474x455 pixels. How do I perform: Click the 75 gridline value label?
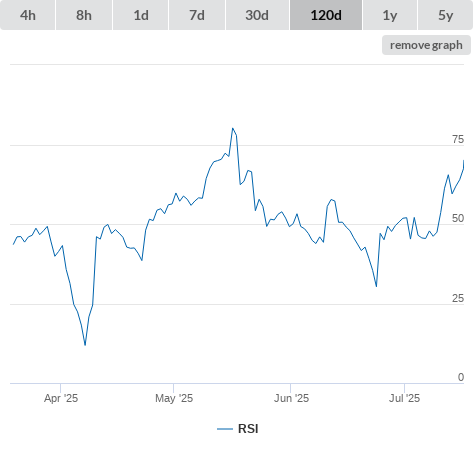point(458,139)
